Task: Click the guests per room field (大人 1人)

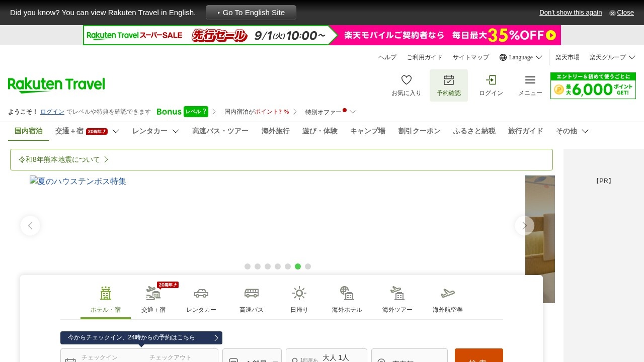Action: click(x=327, y=355)
